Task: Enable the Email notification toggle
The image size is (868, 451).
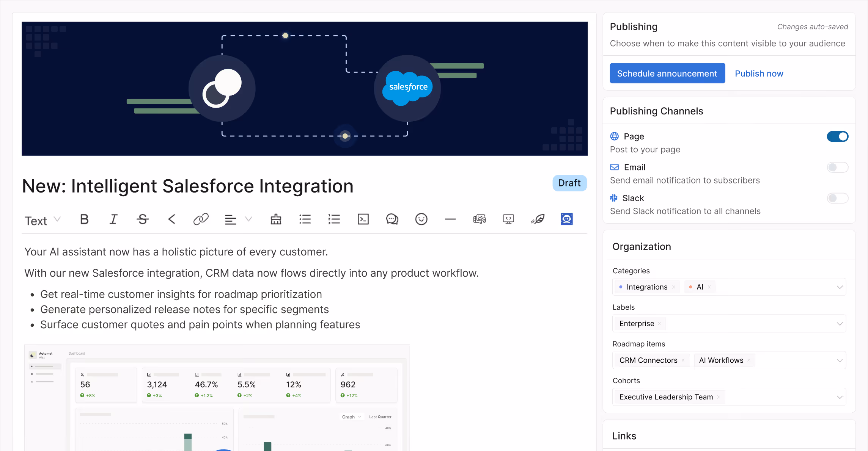Action: [838, 167]
